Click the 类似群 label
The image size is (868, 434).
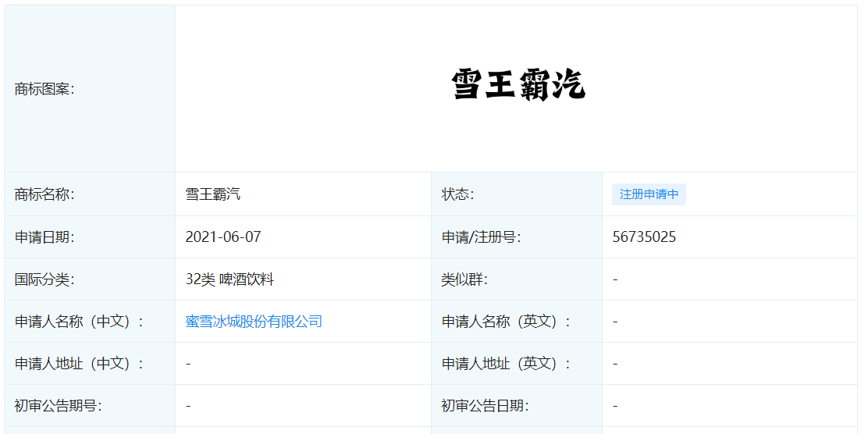464,279
